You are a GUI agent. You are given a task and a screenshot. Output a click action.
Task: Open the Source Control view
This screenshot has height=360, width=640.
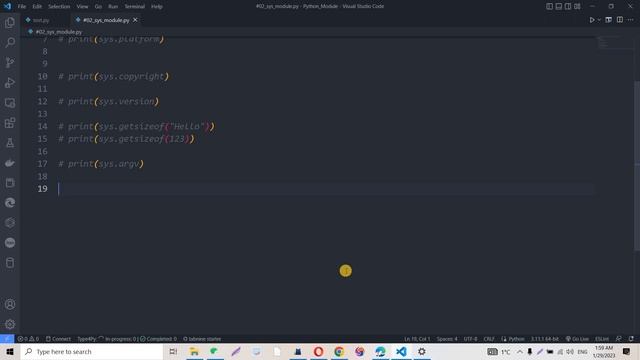coord(10,62)
